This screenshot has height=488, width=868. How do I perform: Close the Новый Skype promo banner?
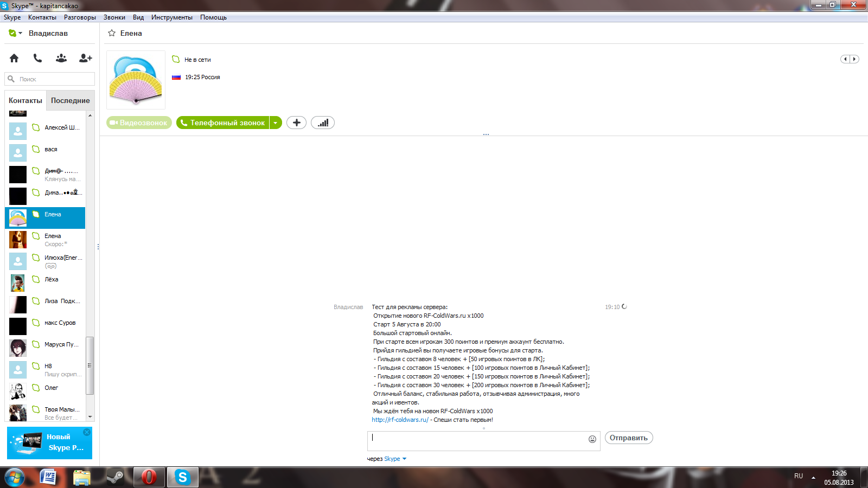pyautogui.click(x=87, y=432)
